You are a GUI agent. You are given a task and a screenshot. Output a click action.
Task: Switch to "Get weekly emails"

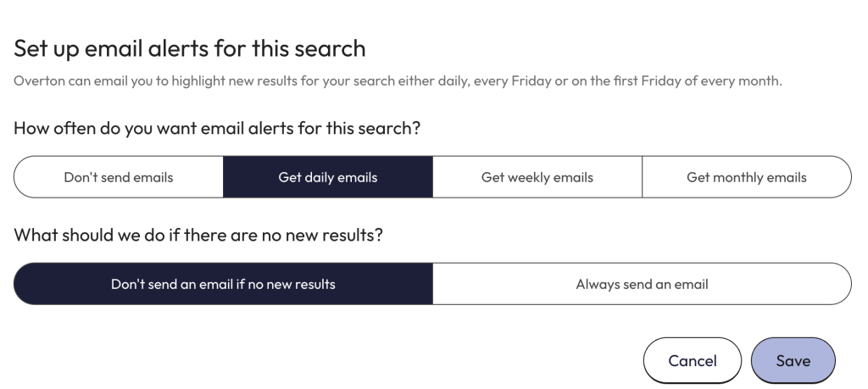(537, 177)
